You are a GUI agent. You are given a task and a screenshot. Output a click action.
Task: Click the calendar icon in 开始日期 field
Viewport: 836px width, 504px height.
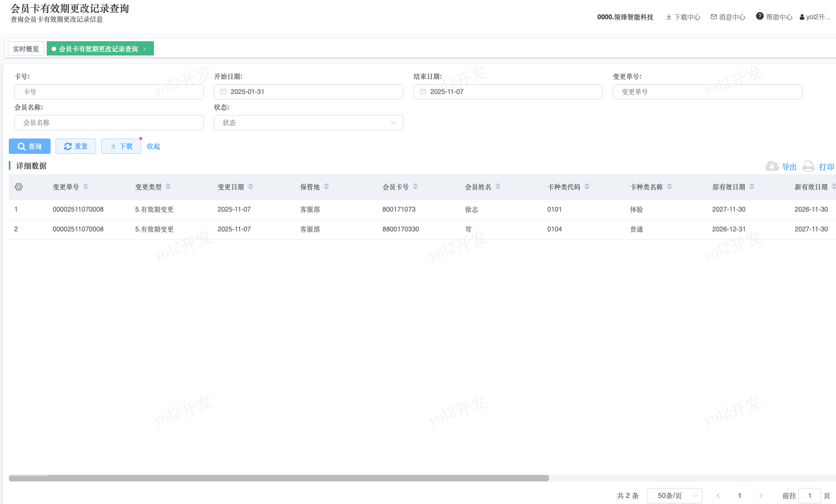[x=223, y=92]
